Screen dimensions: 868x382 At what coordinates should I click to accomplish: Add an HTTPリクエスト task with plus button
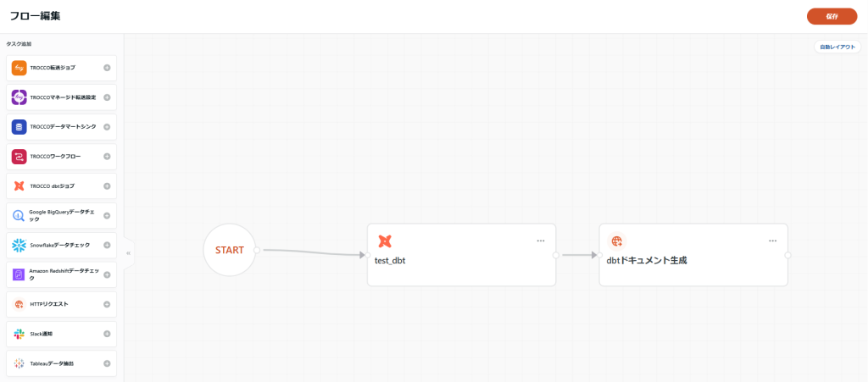click(x=107, y=304)
